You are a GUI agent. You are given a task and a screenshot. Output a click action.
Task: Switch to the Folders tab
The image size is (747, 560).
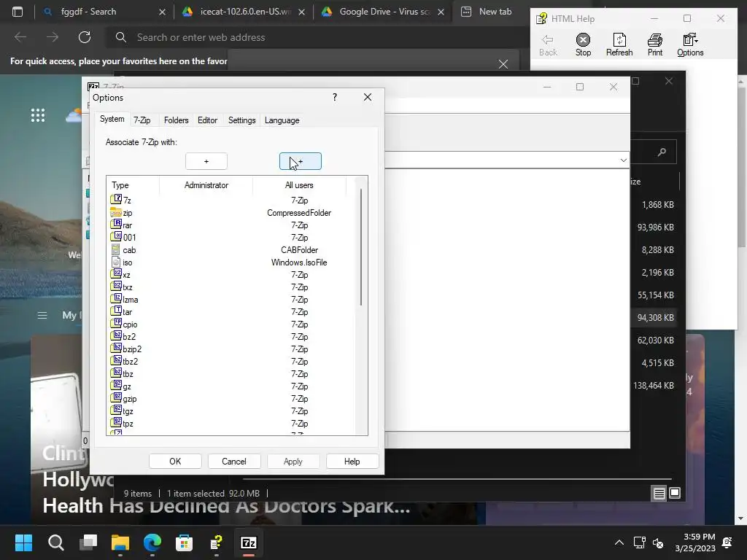tap(177, 120)
